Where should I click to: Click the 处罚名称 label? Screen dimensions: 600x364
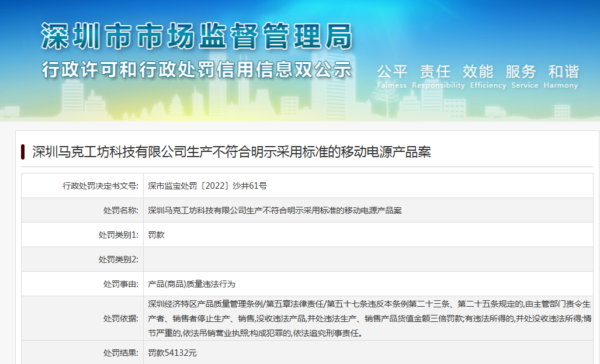pos(120,210)
